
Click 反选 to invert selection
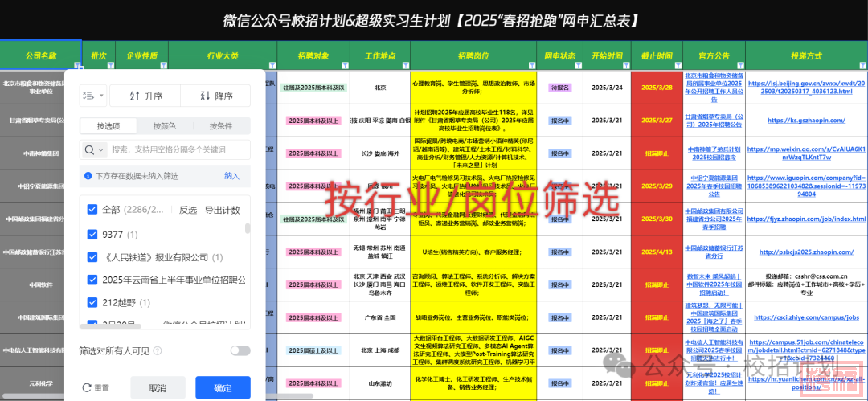click(x=188, y=210)
